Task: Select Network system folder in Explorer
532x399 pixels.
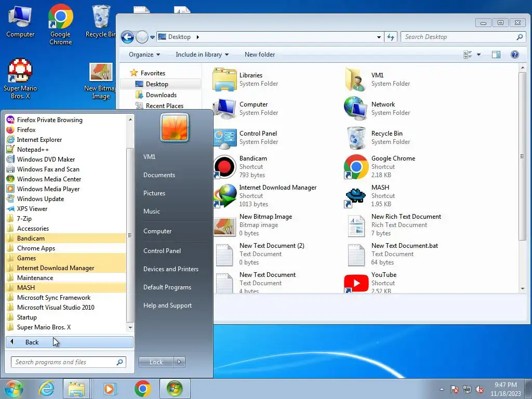Action: [377, 109]
